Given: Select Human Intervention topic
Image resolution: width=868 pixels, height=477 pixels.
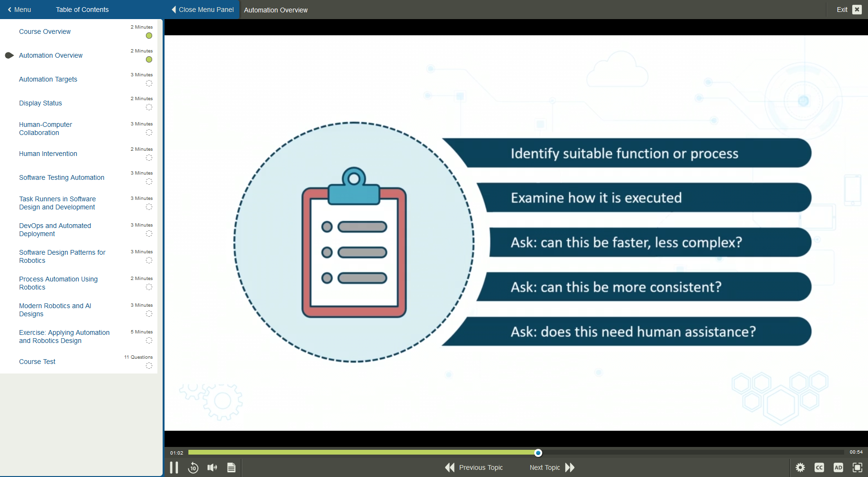Looking at the screenshot, I should coord(48,154).
